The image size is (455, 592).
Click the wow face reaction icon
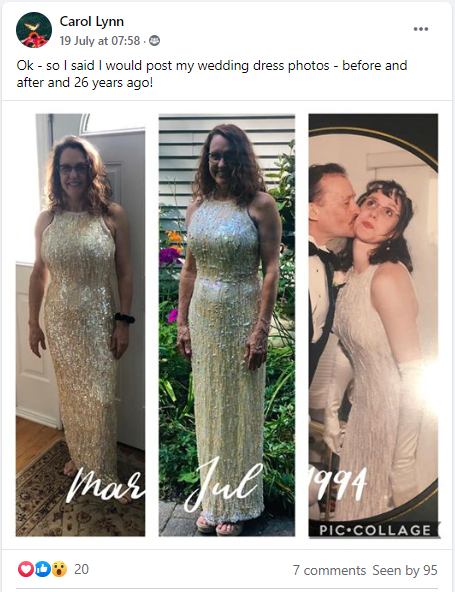59,569
